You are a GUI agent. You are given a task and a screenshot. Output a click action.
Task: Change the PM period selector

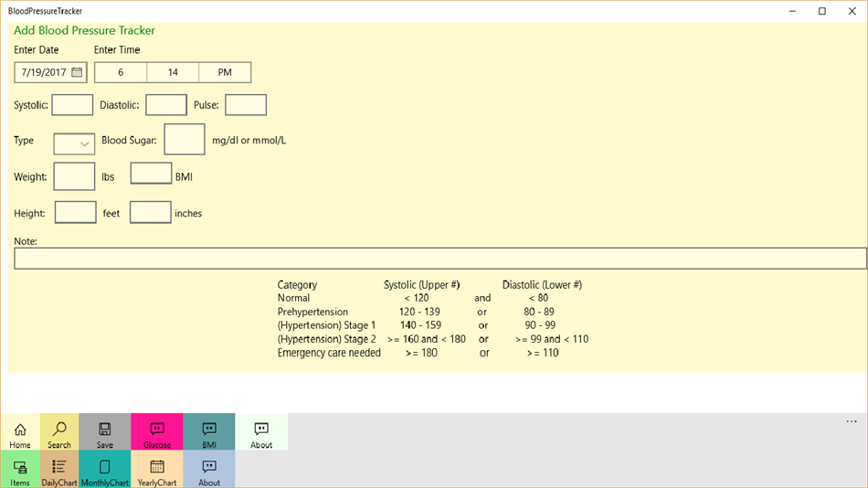click(225, 72)
